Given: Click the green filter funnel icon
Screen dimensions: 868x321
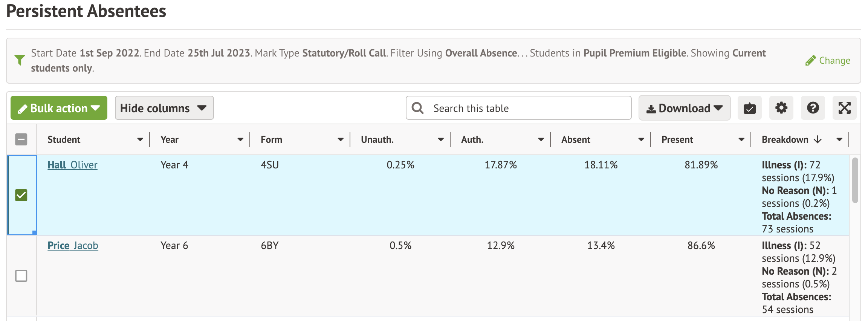Looking at the screenshot, I should click(x=20, y=60).
